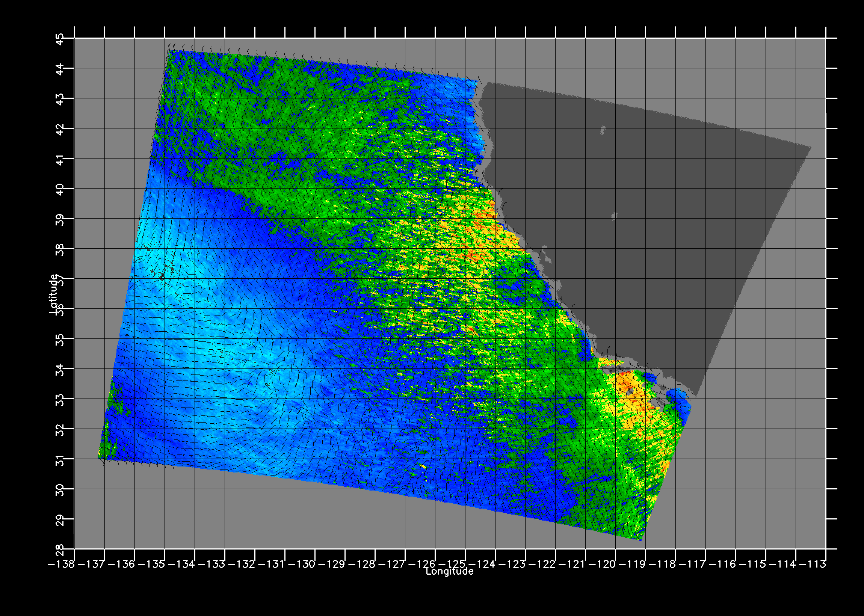Select the -133 longitude tick label
Screen dimensions: 864x616
(211, 564)
